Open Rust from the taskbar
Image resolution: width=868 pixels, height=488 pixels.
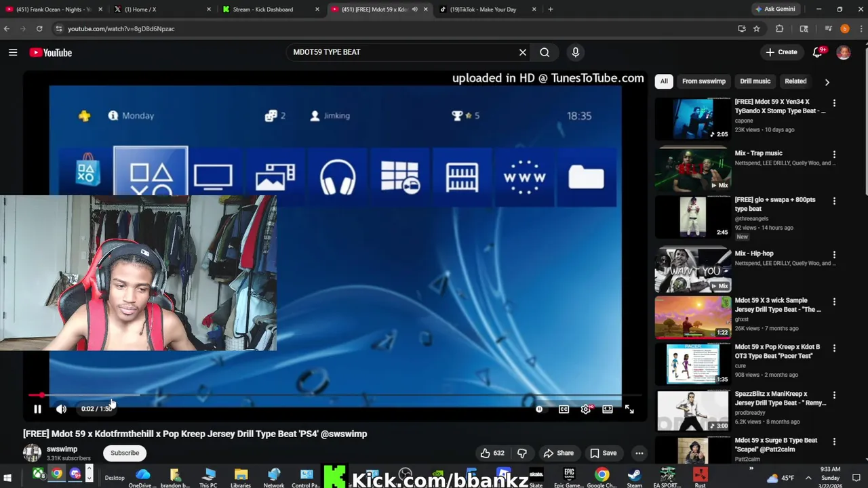click(x=700, y=477)
